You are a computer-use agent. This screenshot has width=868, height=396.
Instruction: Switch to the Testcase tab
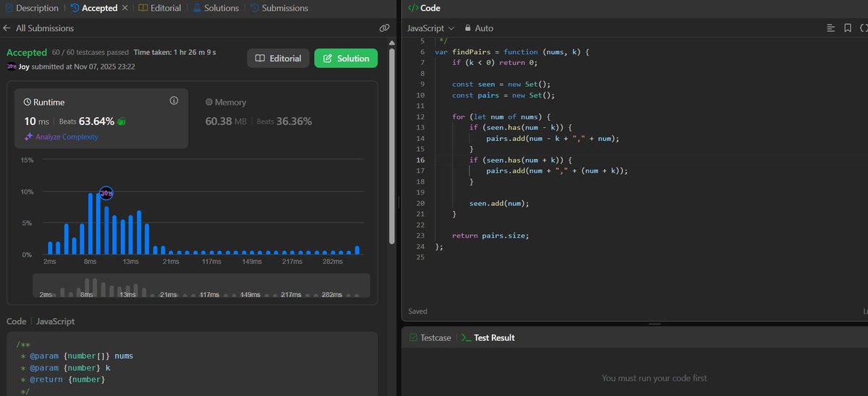(430, 337)
